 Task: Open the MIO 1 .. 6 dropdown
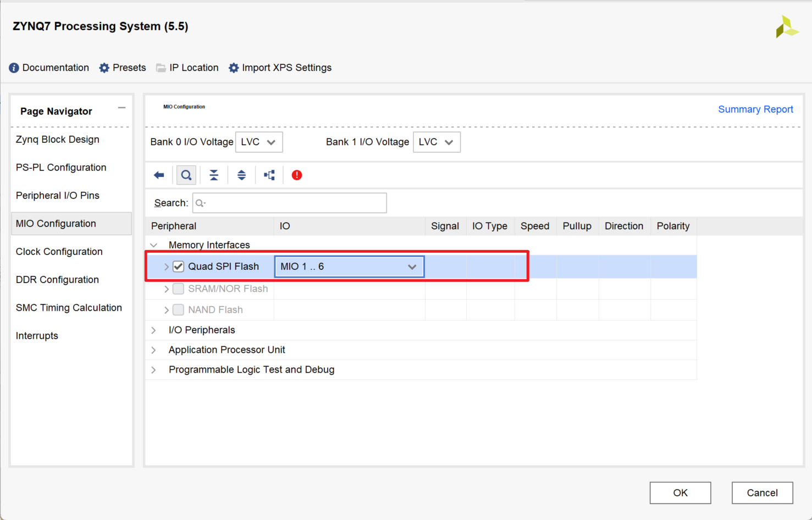coord(349,267)
